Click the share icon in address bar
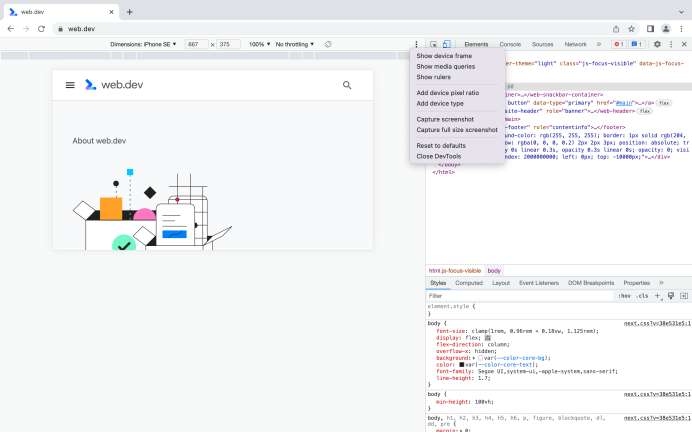 coord(616,29)
